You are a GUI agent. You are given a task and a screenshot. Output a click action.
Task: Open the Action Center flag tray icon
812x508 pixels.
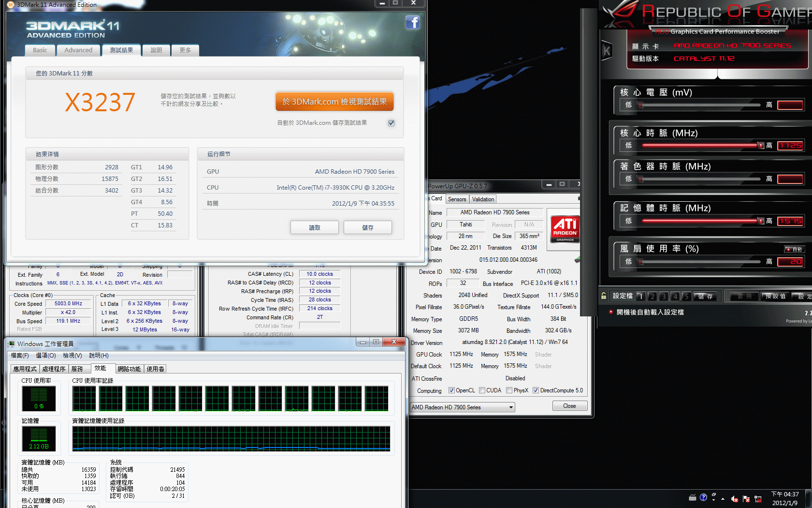746,499
